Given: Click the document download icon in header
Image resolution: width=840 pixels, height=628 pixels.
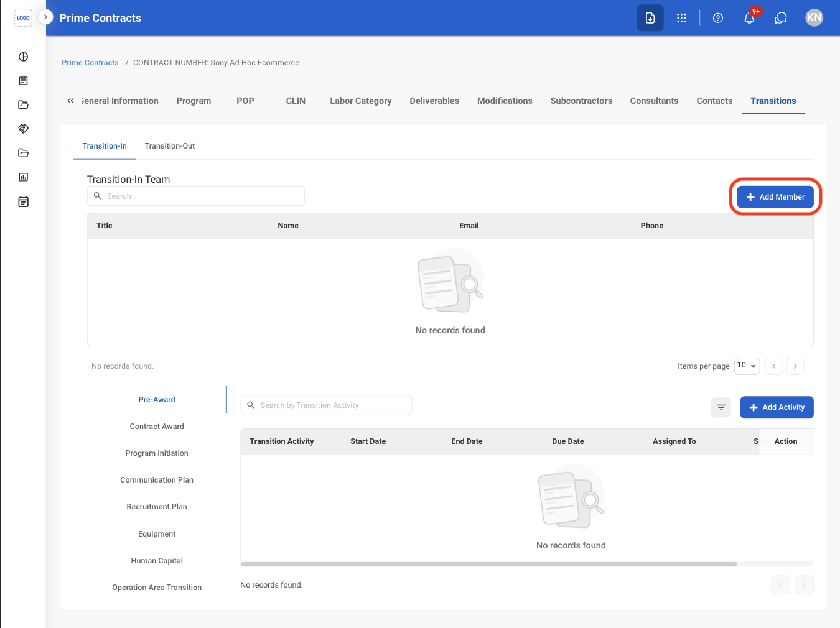Looking at the screenshot, I should coord(650,18).
